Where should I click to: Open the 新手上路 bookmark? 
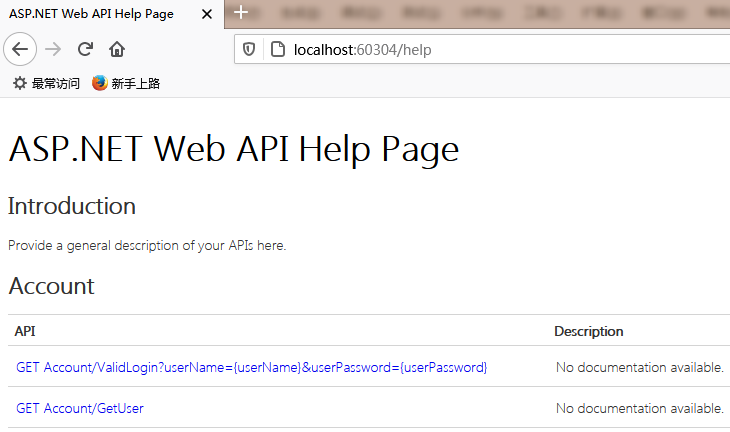[126, 84]
